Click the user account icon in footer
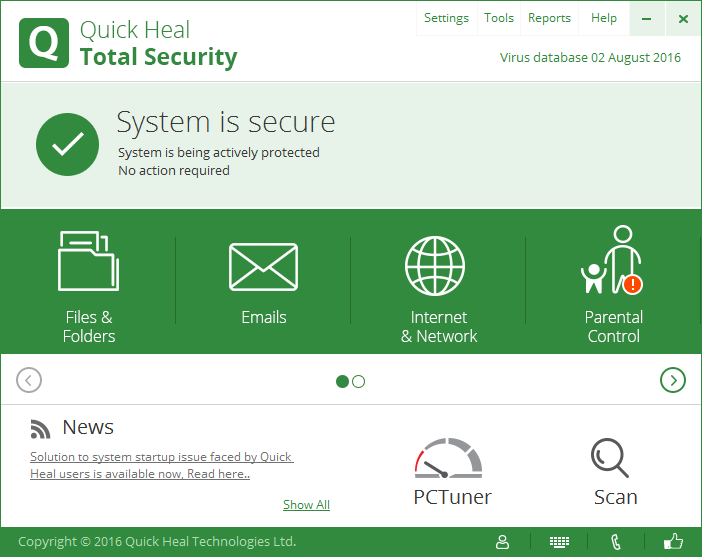 pyautogui.click(x=503, y=542)
